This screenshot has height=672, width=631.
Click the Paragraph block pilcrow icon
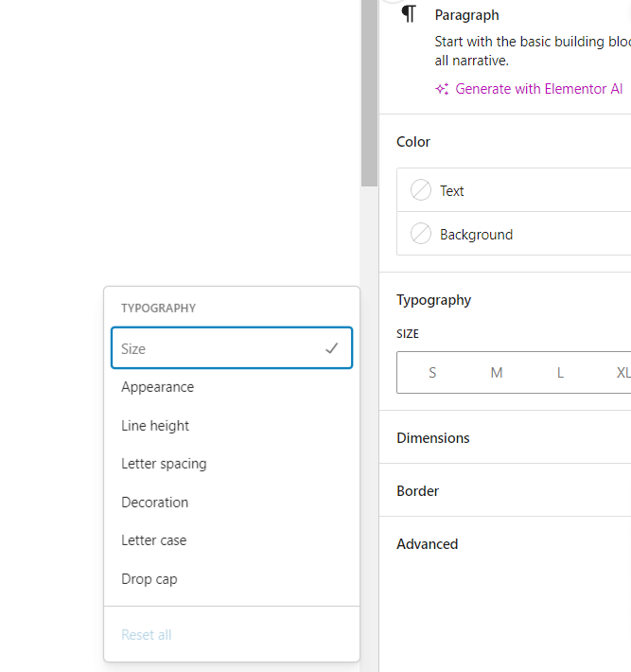pos(409,14)
